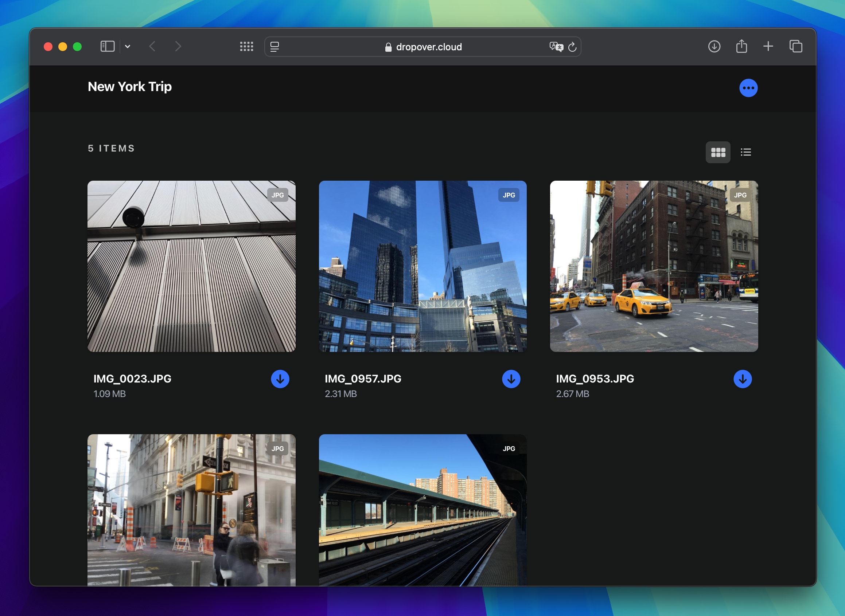Image resolution: width=845 pixels, height=616 pixels.
Task: Click New York Trip page title
Action: tap(131, 87)
